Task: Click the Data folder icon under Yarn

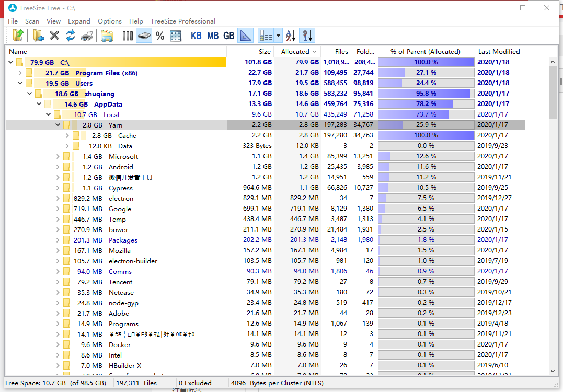Action: pos(76,146)
